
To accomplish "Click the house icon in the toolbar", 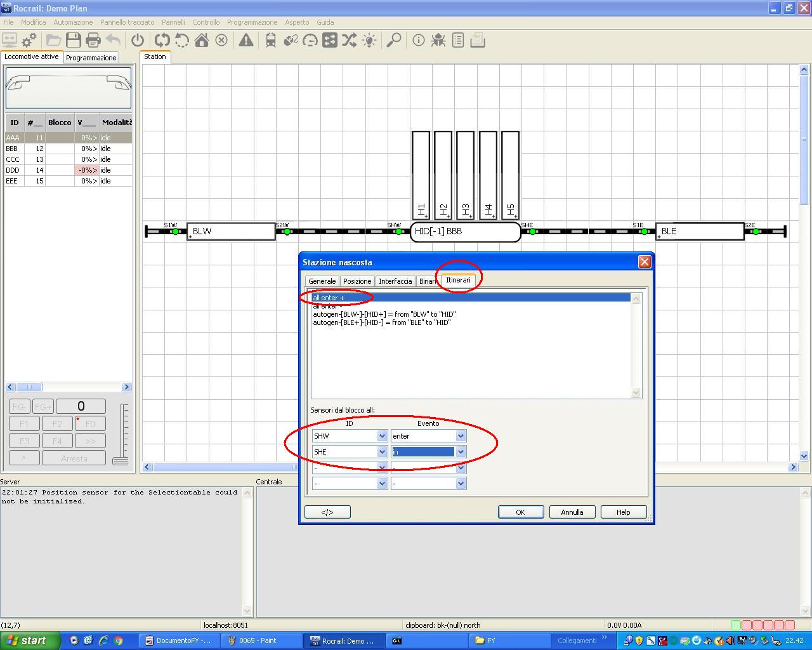I will (202, 41).
